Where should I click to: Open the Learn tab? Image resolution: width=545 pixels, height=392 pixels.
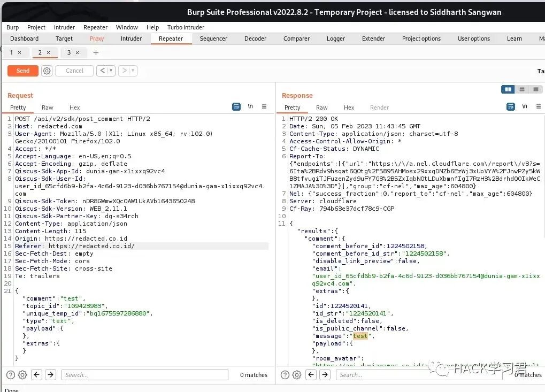(x=515, y=39)
